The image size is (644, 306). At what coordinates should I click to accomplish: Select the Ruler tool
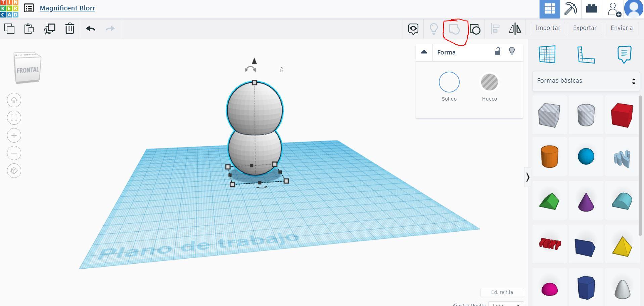pyautogui.click(x=586, y=55)
